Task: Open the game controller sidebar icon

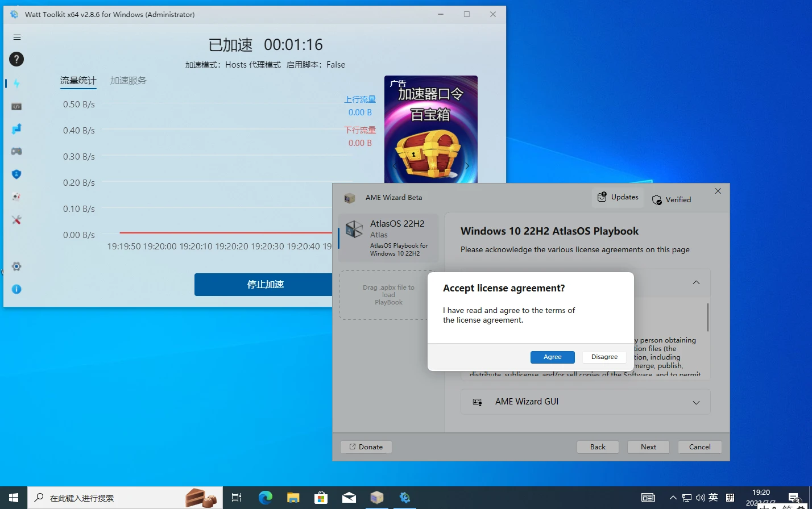Action: point(16,151)
